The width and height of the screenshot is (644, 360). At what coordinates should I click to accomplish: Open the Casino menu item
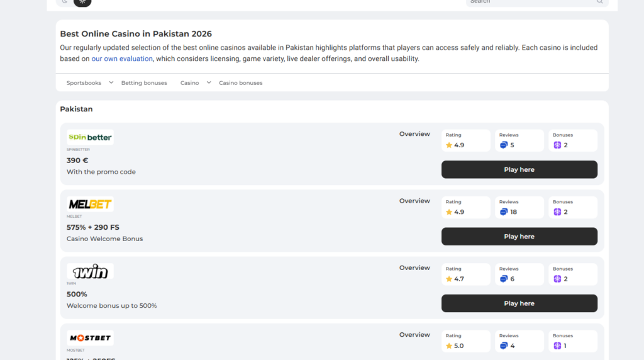190,83
